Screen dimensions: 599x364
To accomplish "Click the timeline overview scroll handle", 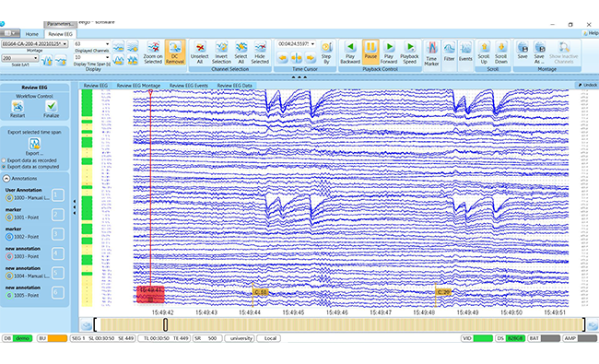I will point(165,324).
